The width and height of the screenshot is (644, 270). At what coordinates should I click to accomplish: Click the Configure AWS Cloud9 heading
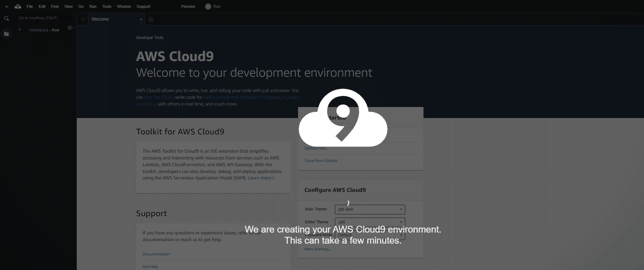click(x=335, y=190)
